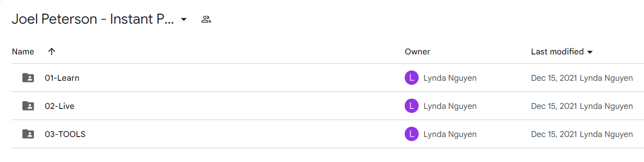Open the 03-TOOLS folder name
The height and width of the screenshot is (162, 644).
pos(65,134)
